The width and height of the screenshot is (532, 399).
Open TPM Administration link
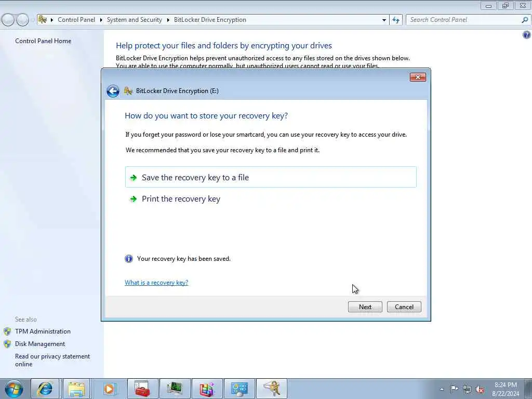click(43, 331)
